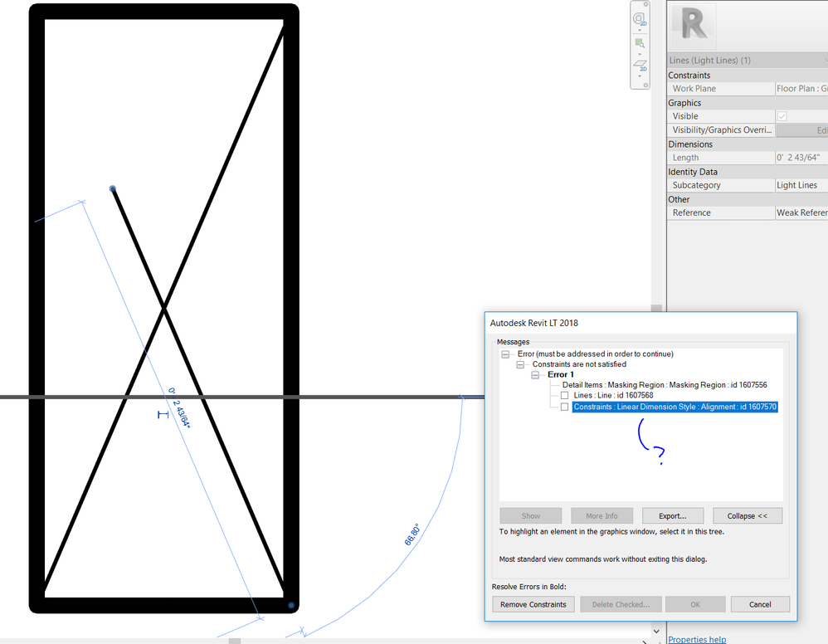The width and height of the screenshot is (828, 644).
Task: Click the 66.80° angle dimension text
Action: click(412, 534)
